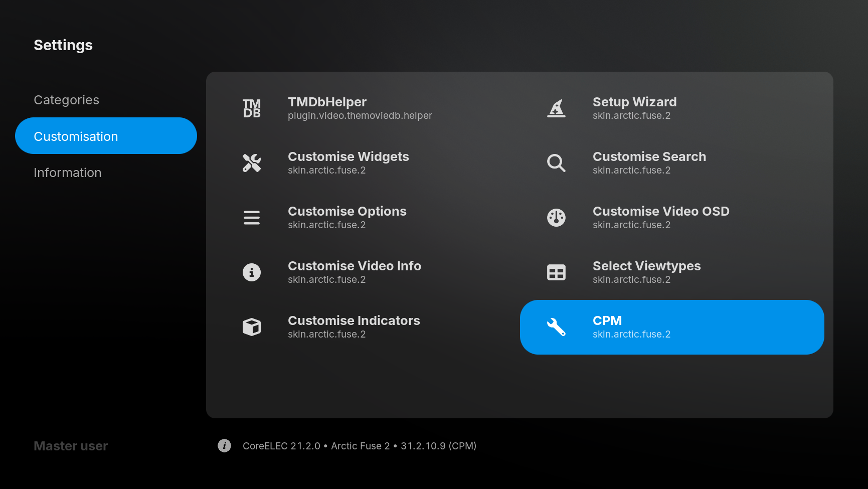Open Customise Video OSD
Screen dimensions: 868x489
(x=672, y=218)
